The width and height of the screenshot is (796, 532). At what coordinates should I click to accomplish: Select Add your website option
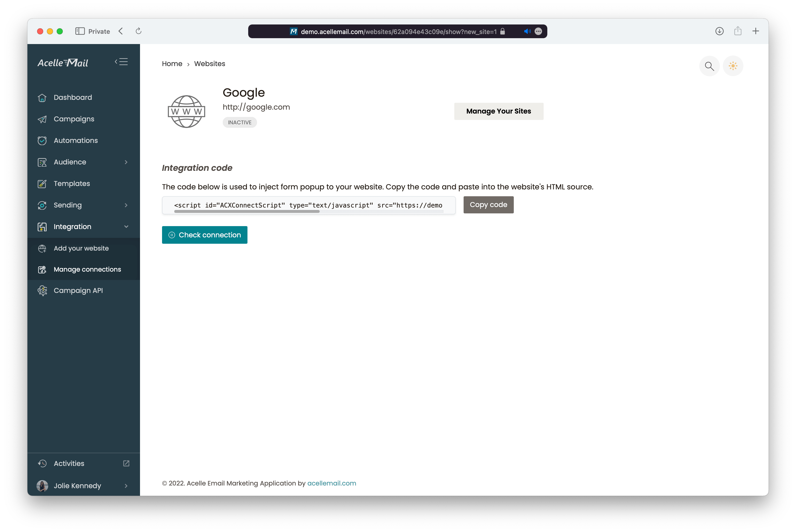(x=81, y=248)
